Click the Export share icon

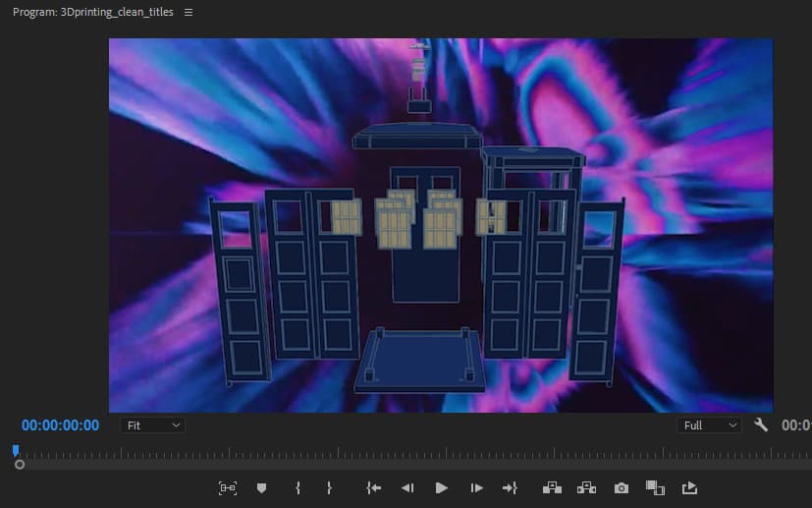(690, 487)
